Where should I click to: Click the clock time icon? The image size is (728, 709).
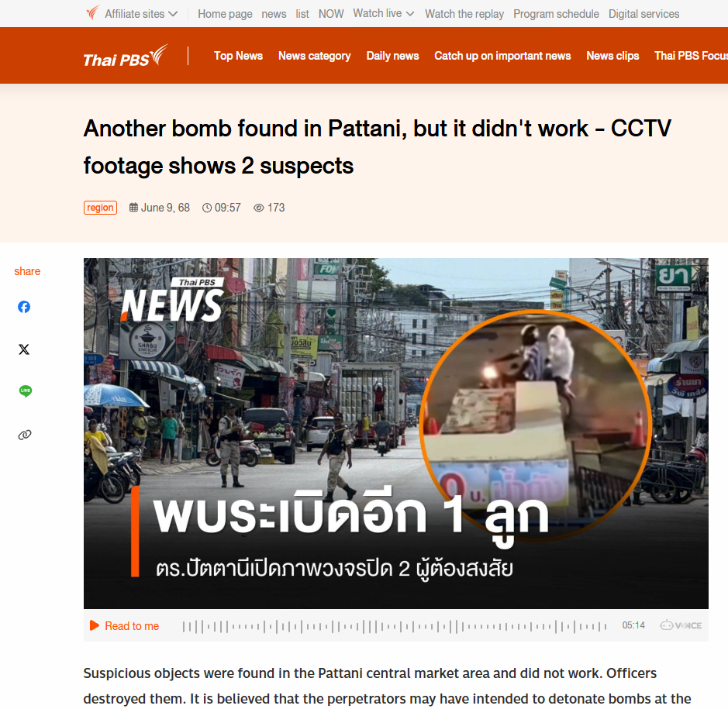click(207, 208)
